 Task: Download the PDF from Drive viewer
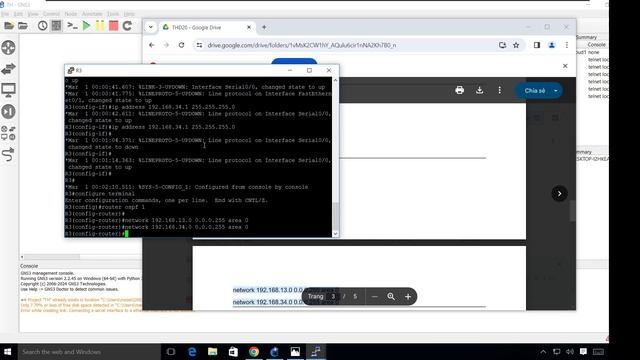pos(480,90)
